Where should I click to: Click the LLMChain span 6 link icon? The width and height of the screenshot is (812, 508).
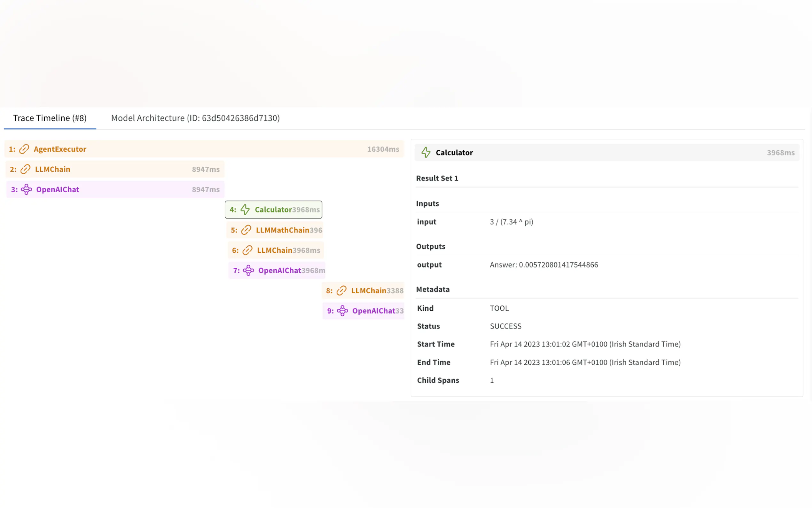point(247,250)
